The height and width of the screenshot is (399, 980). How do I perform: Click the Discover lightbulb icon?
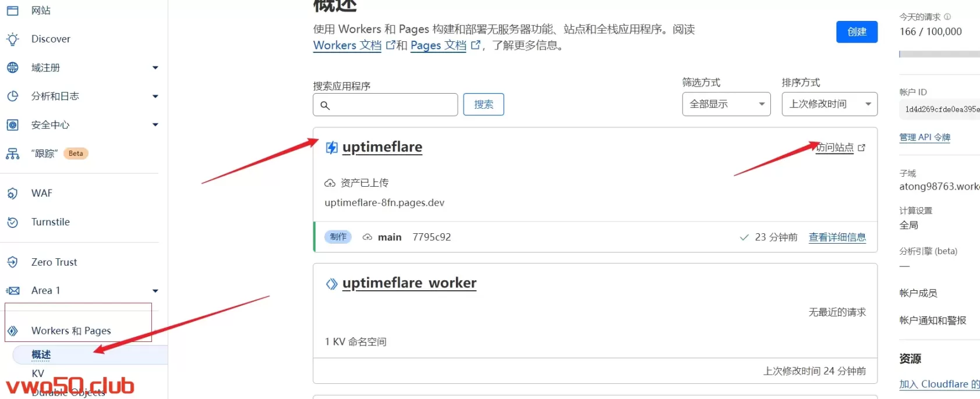[x=12, y=39]
